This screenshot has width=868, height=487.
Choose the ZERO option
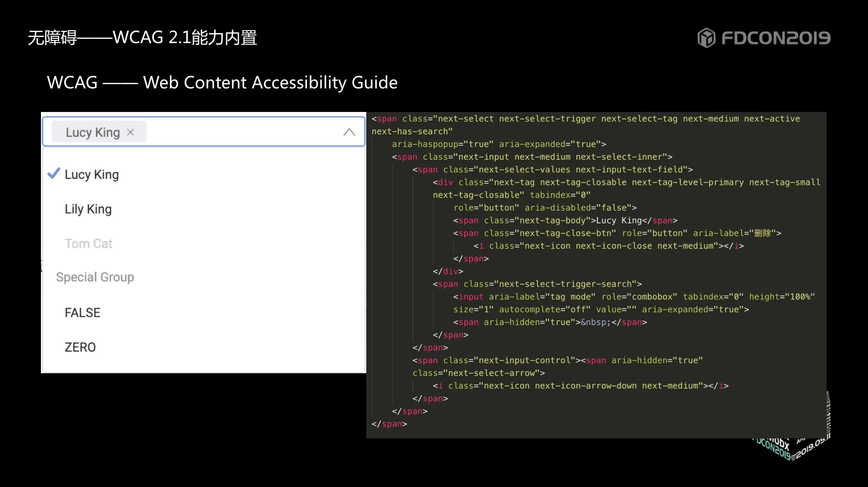tap(80, 347)
